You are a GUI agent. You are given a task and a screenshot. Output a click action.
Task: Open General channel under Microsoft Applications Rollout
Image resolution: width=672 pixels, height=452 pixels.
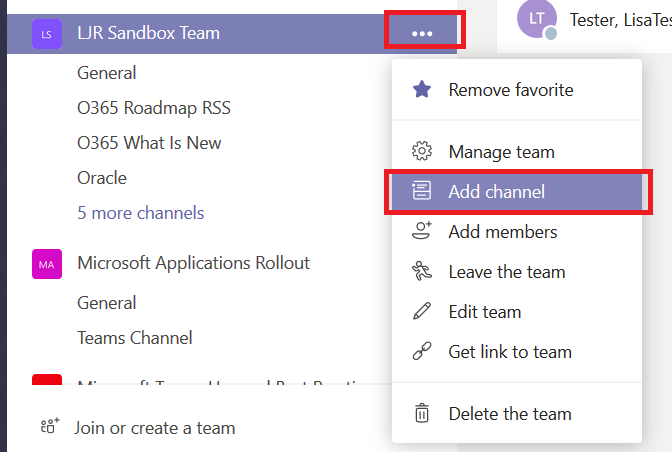pos(107,303)
